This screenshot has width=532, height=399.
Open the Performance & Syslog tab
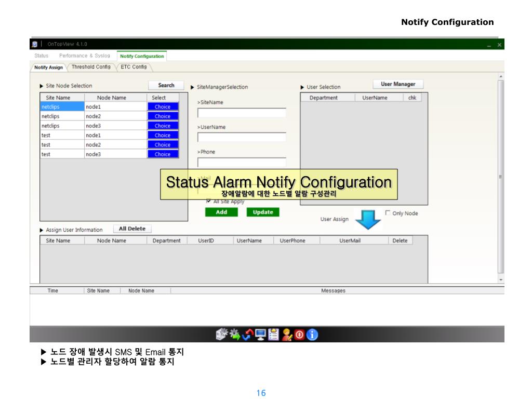tap(85, 56)
